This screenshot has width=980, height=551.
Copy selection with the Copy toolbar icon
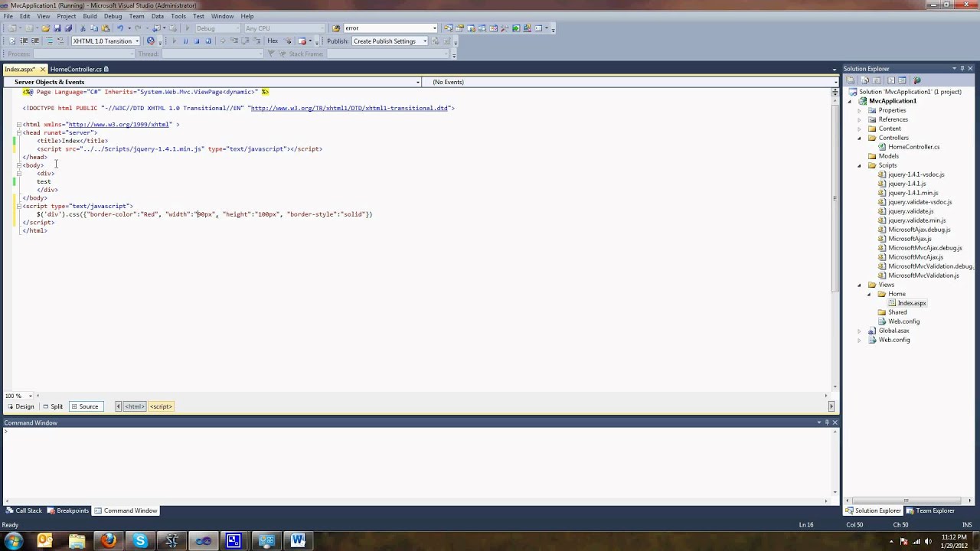[94, 28]
